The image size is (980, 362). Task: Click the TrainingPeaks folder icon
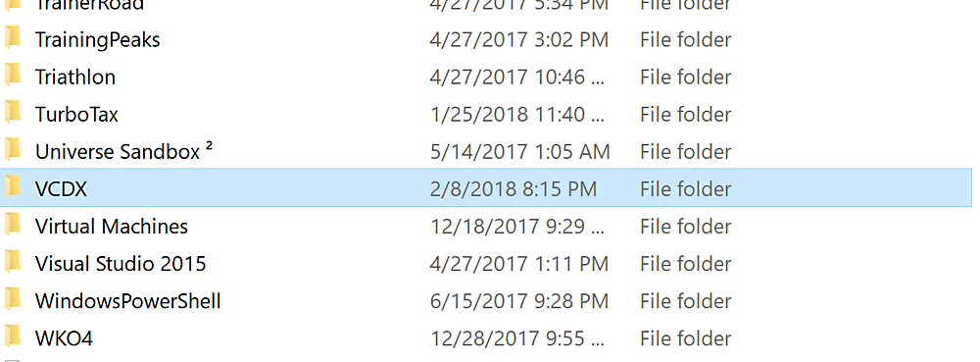pyautogui.click(x=13, y=38)
